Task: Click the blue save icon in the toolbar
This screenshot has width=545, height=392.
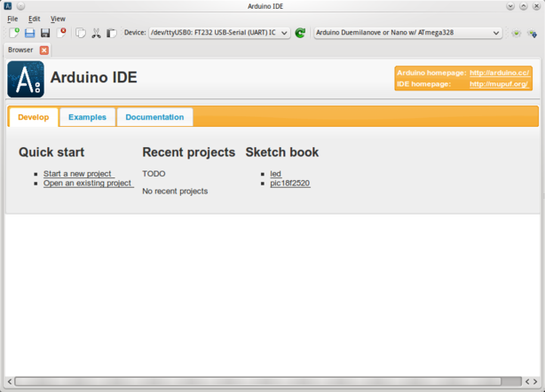Action: point(29,33)
